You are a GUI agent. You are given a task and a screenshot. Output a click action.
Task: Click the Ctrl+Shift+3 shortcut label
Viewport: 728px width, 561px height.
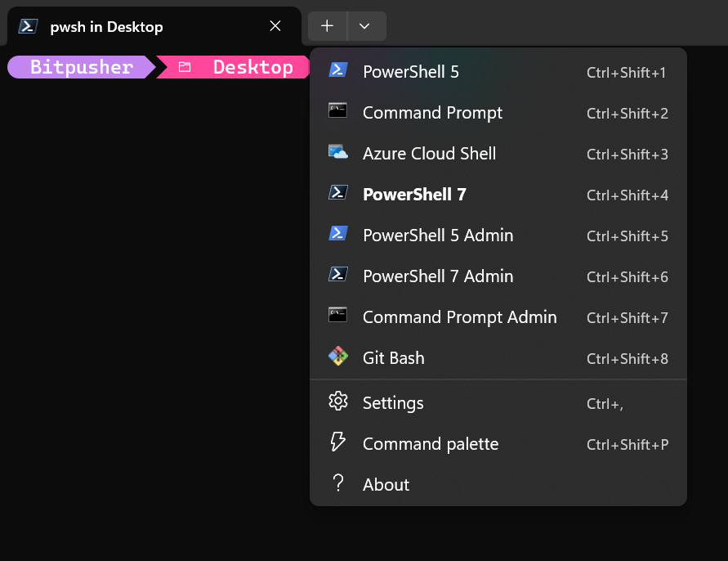pyautogui.click(x=628, y=155)
